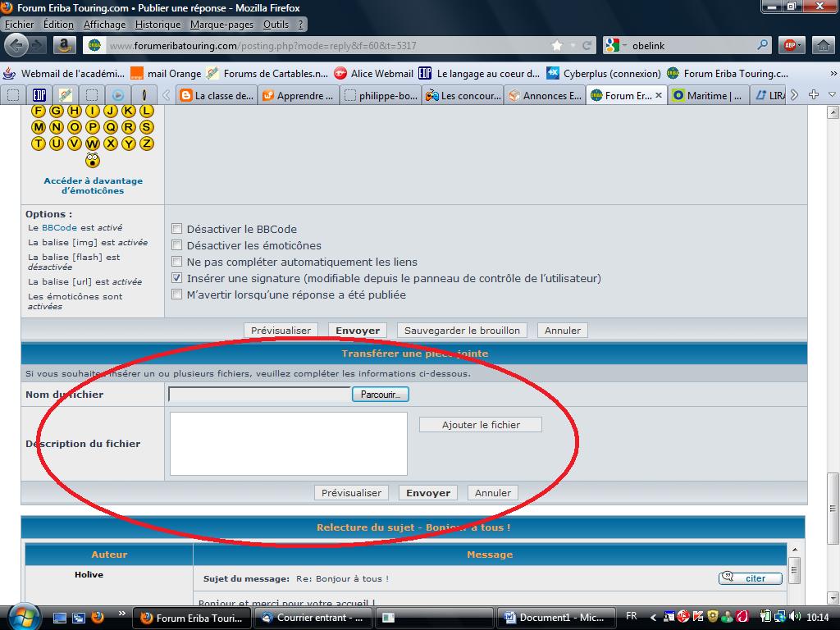Click the surprised face emoticon
840x630 pixels.
[x=92, y=160]
